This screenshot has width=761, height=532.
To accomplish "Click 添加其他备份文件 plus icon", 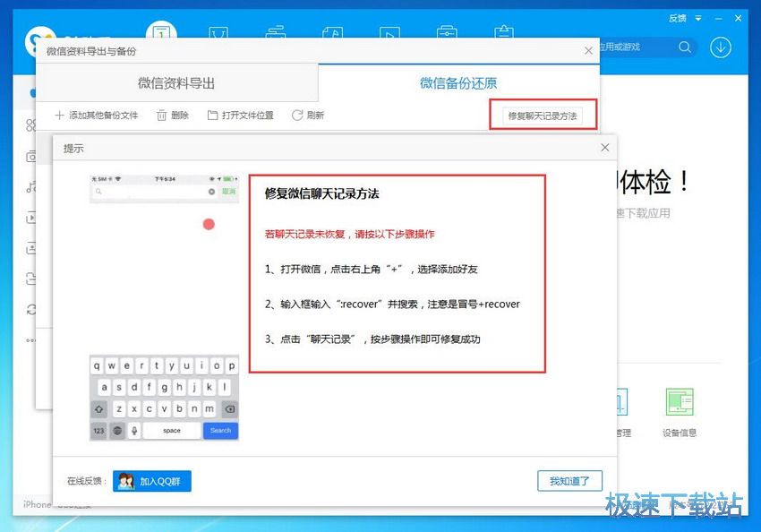I will coord(59,115).
